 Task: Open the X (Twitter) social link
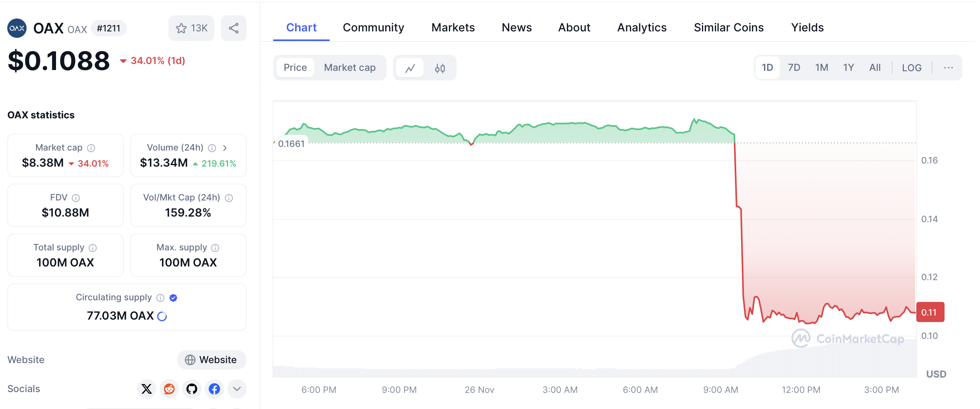pyautogui.click(x=147, y=389)
